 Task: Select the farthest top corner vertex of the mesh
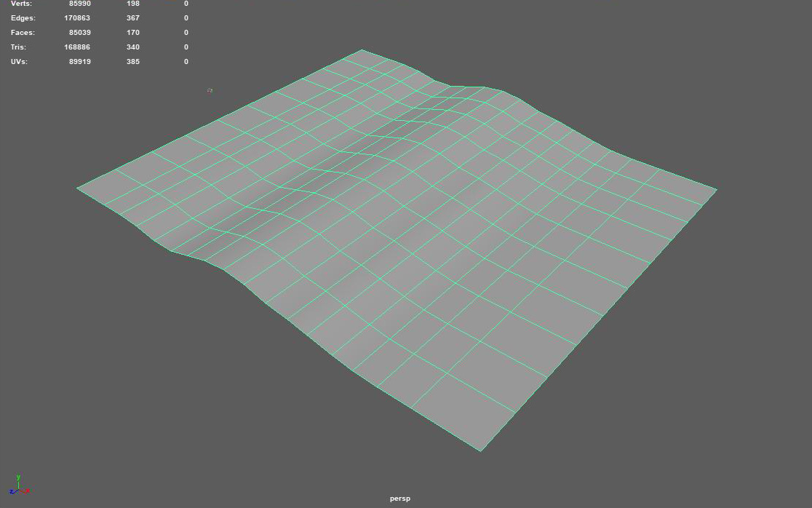tap(362, 49)
